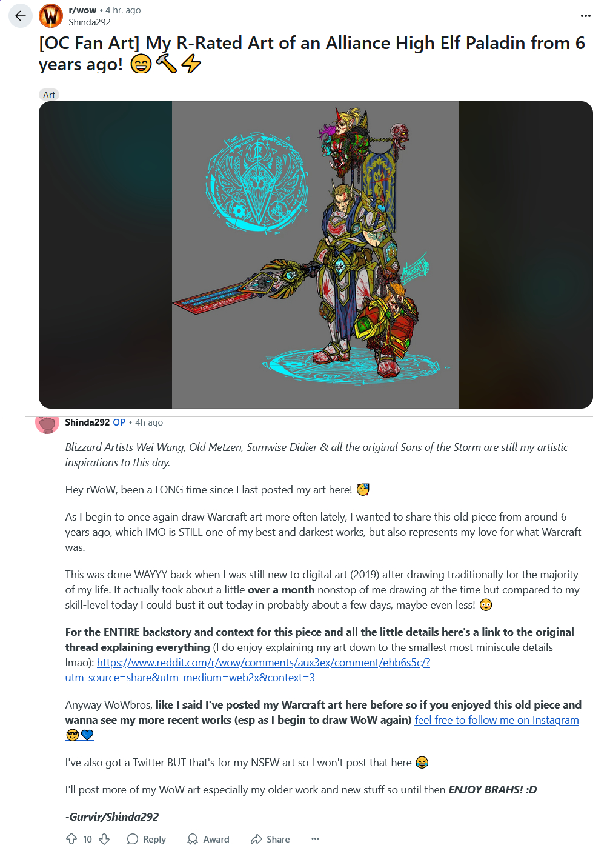Open the r/wow community name link

pyautogui.click(x=82, y=10)
